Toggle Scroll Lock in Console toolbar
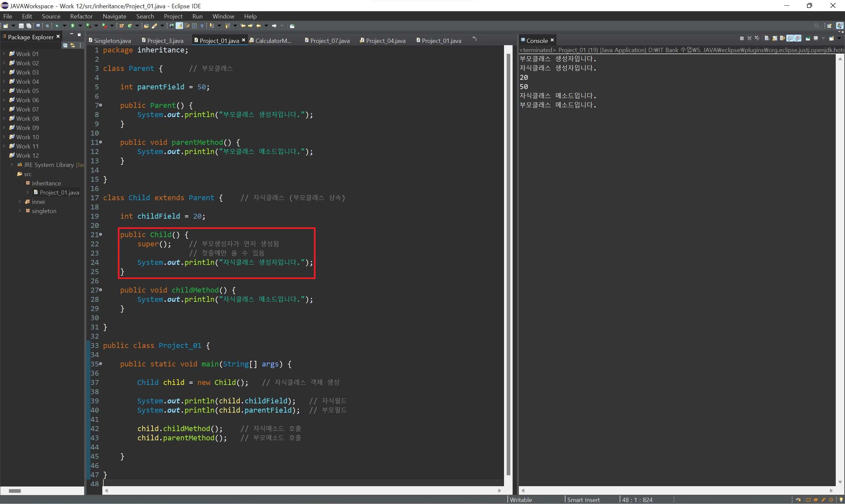 [x=774, y=38]
